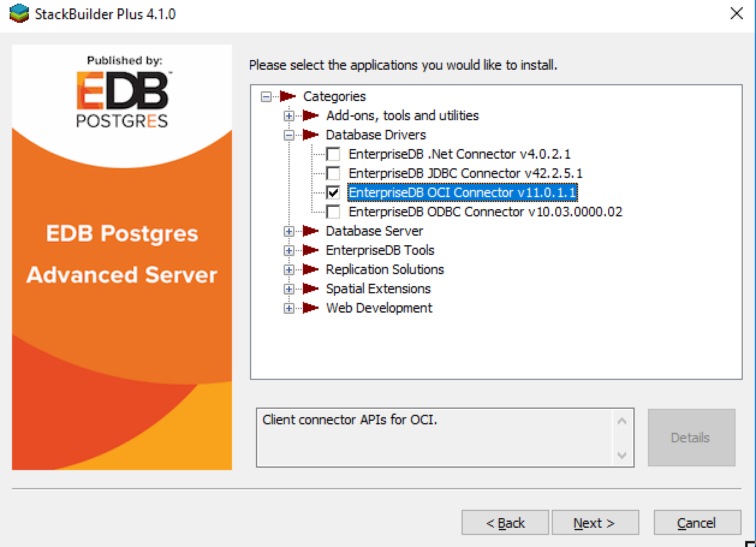
Task: Select the Spatial Extensions label
Action: [x=378, y=289]
